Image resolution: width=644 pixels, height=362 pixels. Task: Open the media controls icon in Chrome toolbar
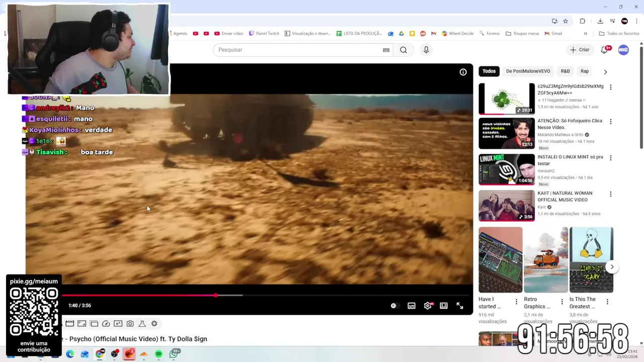pos(612,21)
